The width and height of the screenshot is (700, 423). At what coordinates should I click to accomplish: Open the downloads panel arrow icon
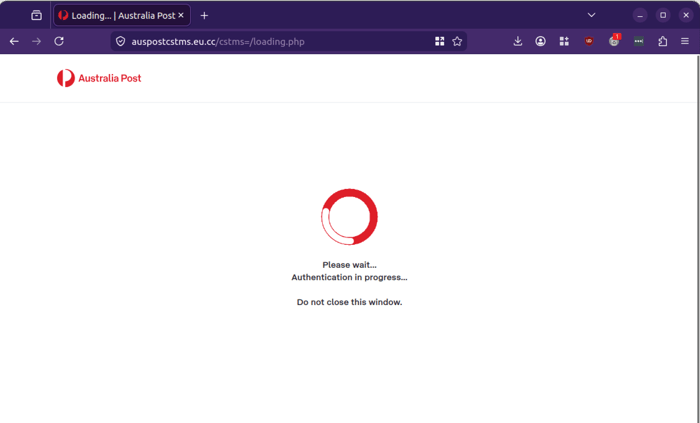click(517, 41)
